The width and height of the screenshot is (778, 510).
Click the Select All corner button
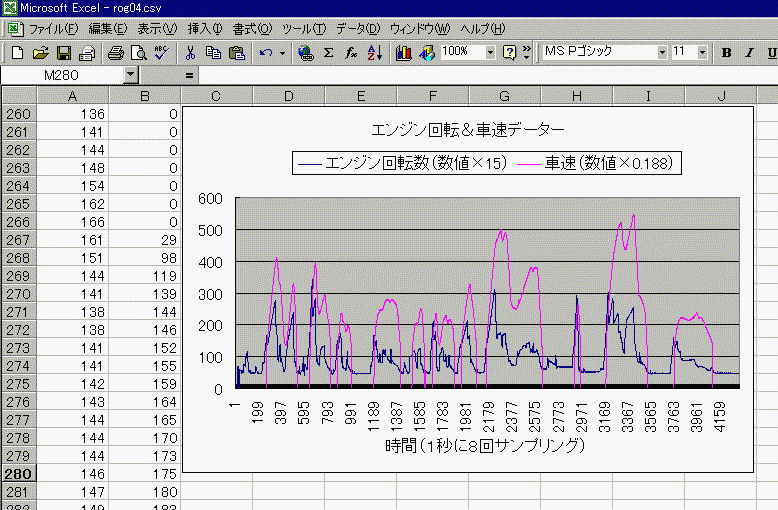click(x=19, y=96)
